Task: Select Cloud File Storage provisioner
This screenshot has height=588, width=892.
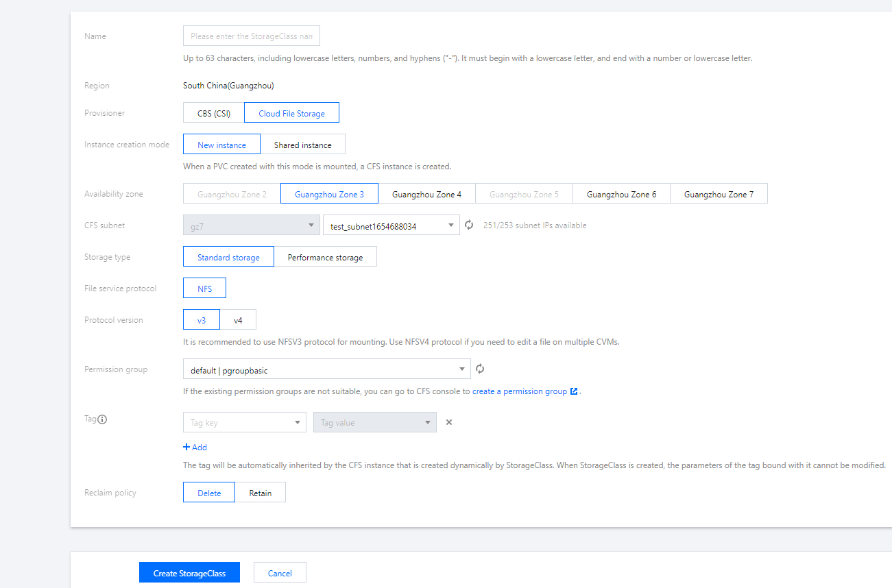Action: click(291, 113)
